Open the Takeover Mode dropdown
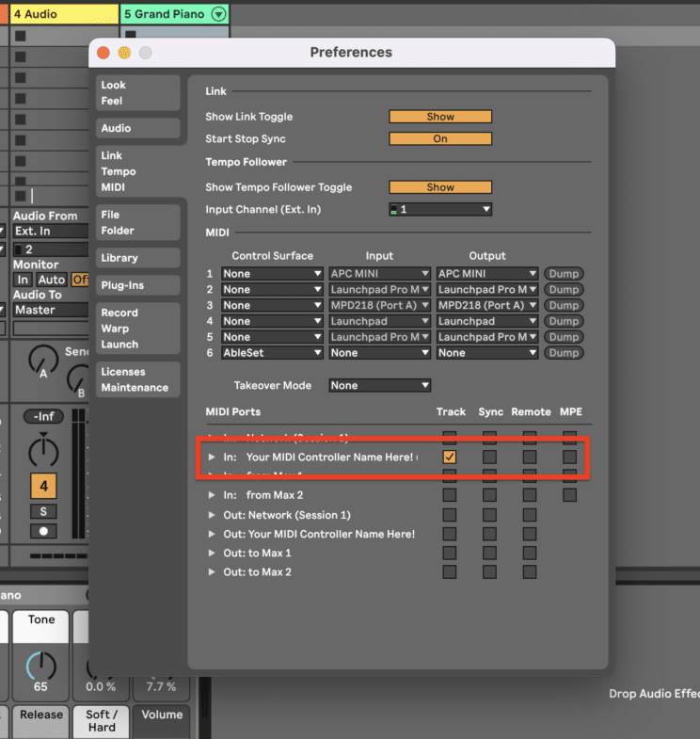The image size is (700, 739). 380,385
